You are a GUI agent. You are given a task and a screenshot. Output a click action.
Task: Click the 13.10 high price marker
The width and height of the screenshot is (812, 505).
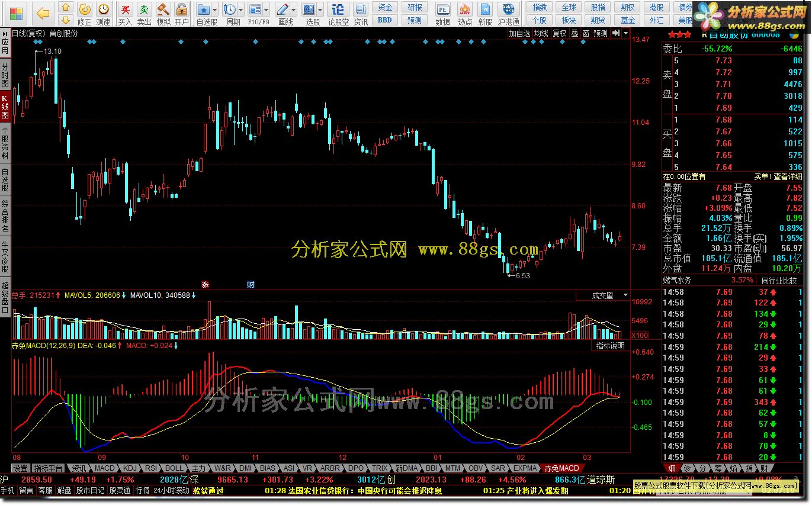coord(53,52)
